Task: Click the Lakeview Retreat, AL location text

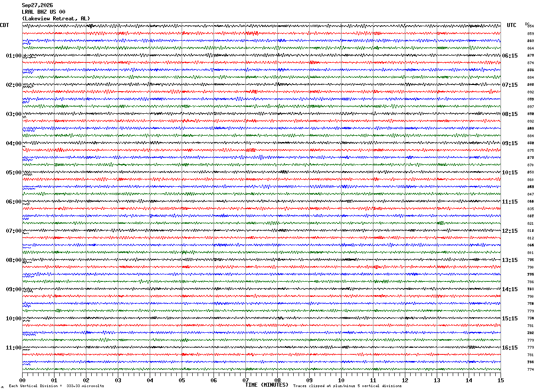Action: [56, 19]
